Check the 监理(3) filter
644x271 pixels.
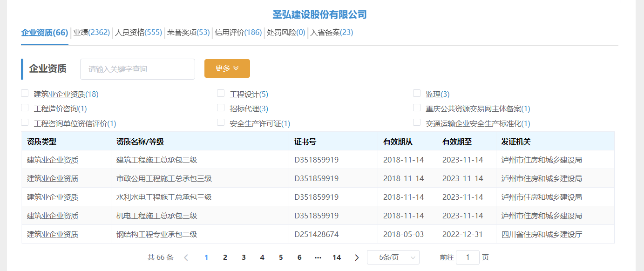[417, 93]
